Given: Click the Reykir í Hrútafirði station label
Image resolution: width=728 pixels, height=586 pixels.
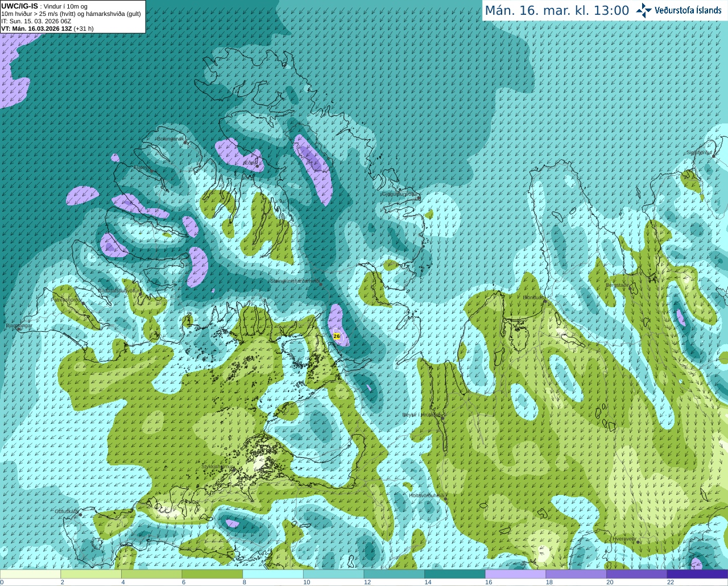Looking at the screenshot, I should point(421,415).
